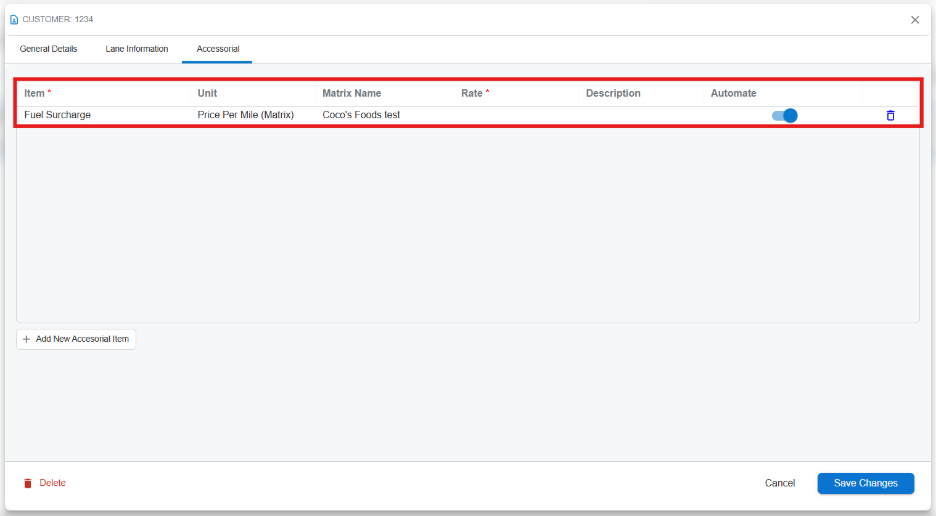The width and height of the screenshot is (936, 516).
Task: Open the Price Per Mile (Matrix) unit cell
Action: [x=253, y=115]
